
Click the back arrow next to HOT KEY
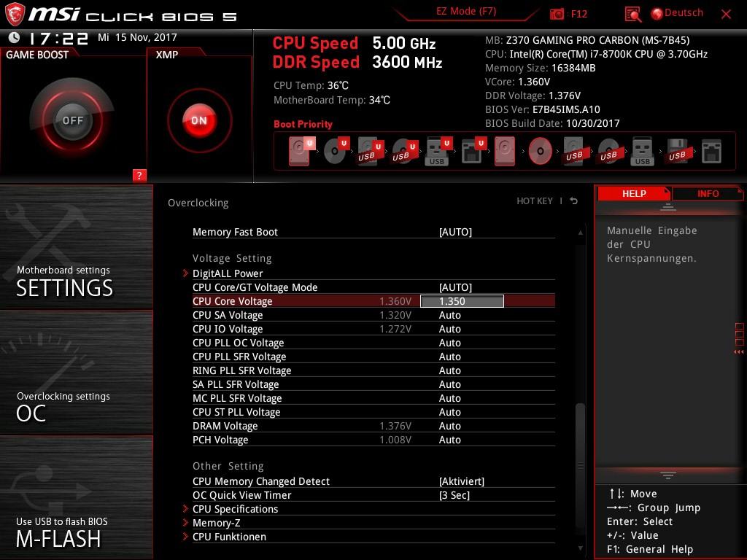[573, 201]
